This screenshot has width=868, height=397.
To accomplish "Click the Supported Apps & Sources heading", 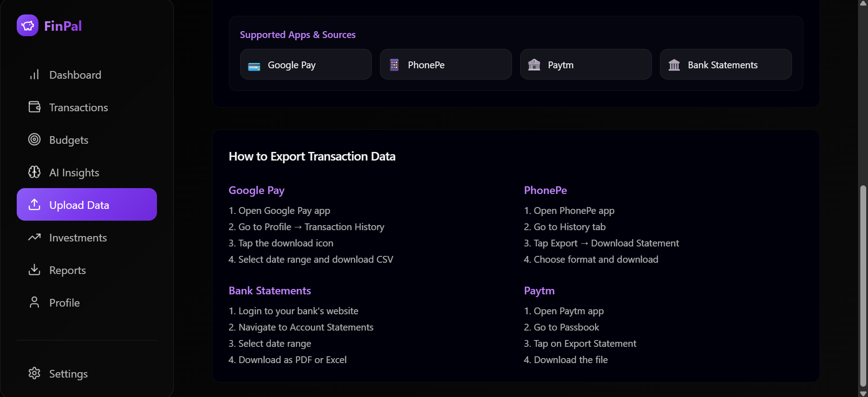I will click(x=298, y=34).
